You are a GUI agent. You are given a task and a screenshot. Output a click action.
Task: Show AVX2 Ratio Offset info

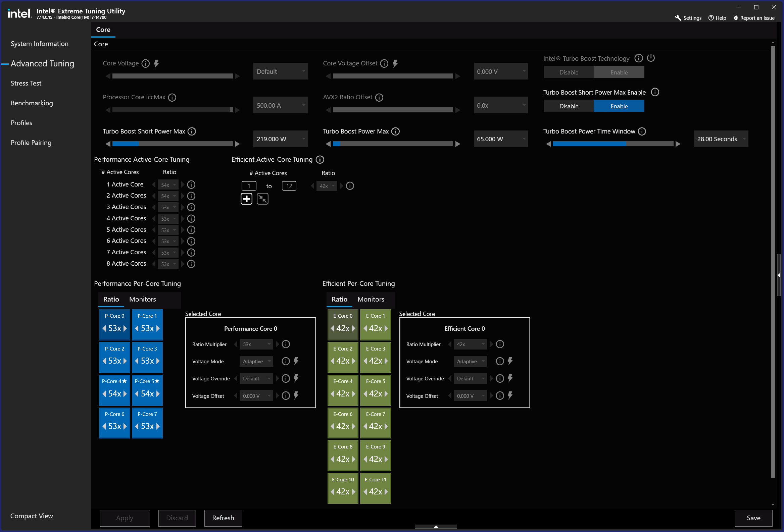click(379, 97)
